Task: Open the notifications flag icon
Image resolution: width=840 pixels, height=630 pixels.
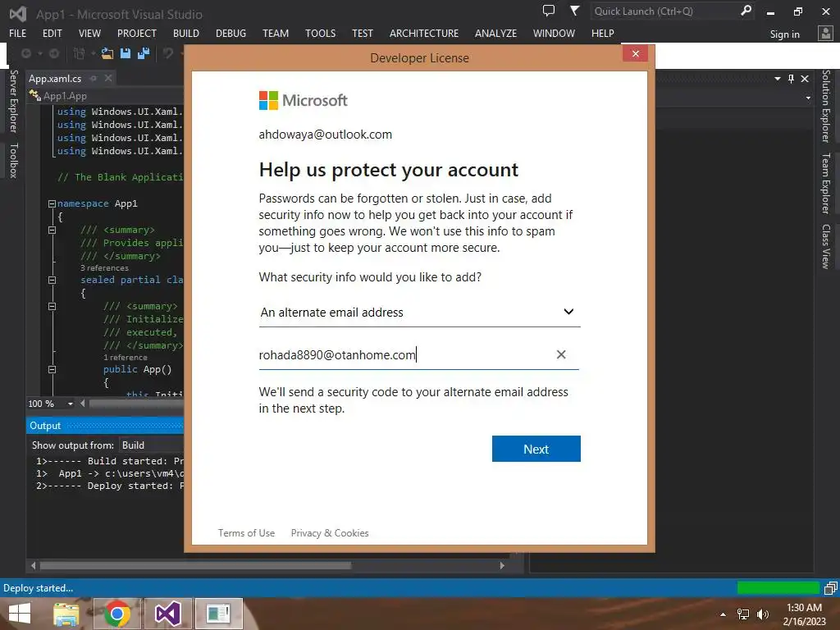Action: (x=574, y=11)
